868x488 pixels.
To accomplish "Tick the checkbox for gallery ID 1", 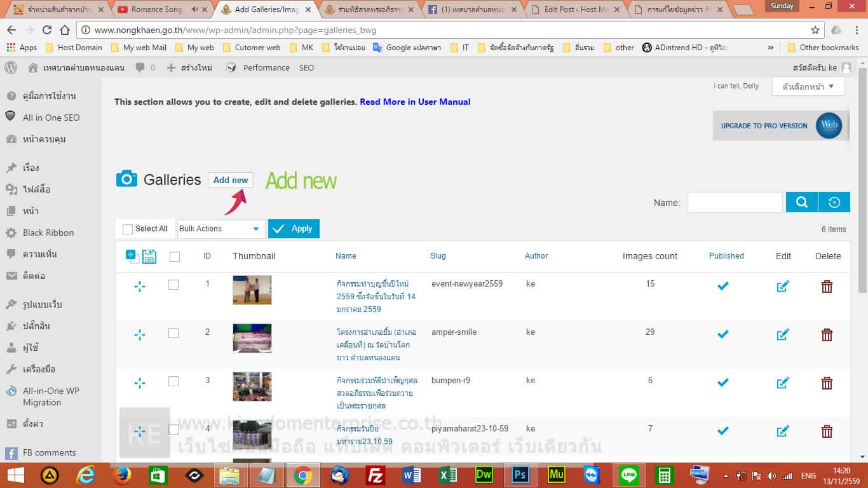I will click(173, 285).
